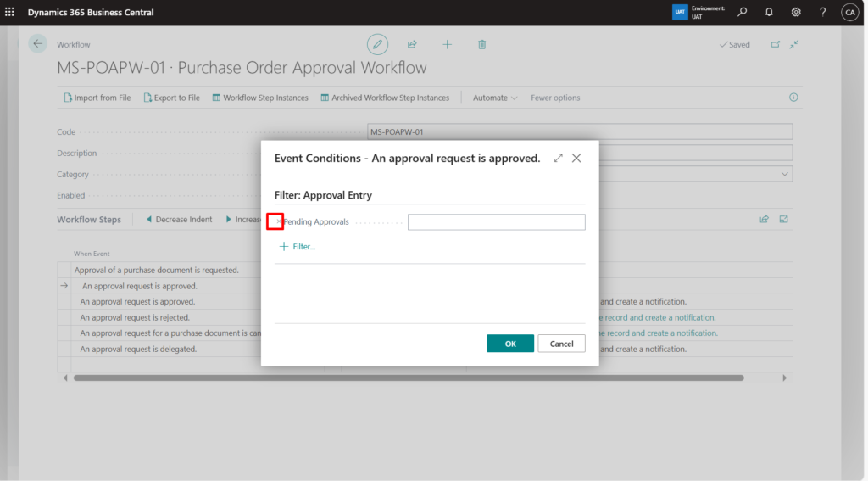Click the pencil edit icon
The image size is (868, 481).
[x=377, y=44]
